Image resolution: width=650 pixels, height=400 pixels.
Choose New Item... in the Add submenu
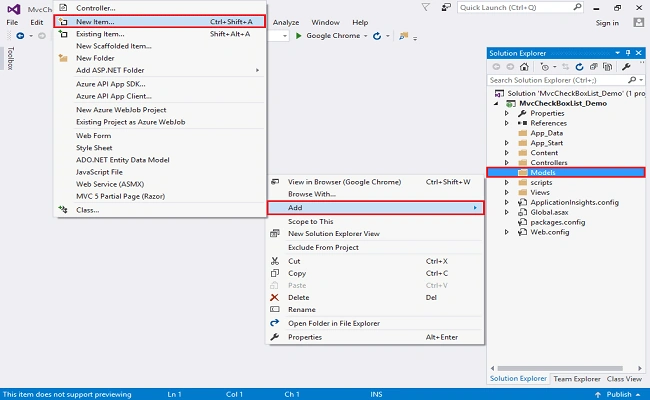(x=160, y=22)
